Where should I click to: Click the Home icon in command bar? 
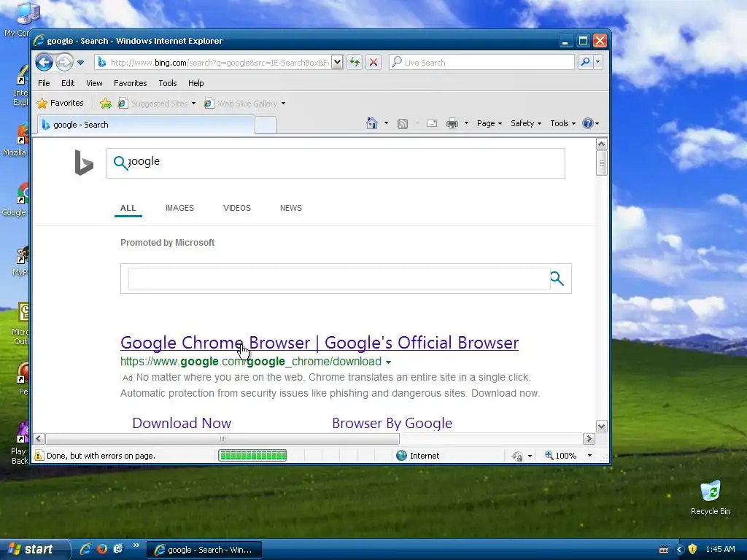(x=372, y=123)
